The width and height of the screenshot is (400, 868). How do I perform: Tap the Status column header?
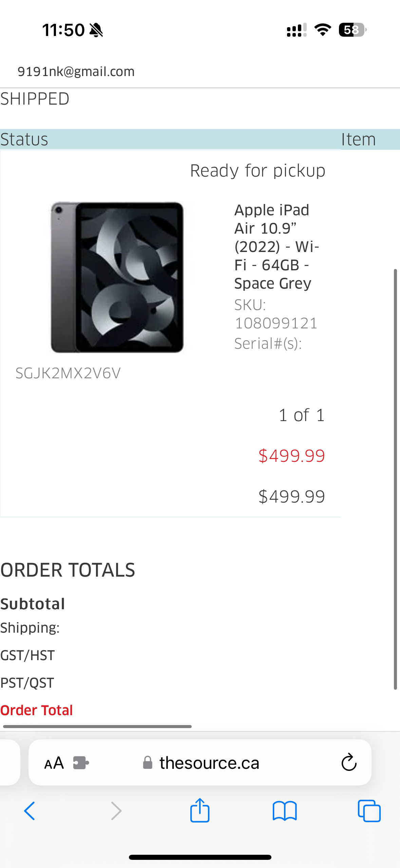(x=24, y=139)
